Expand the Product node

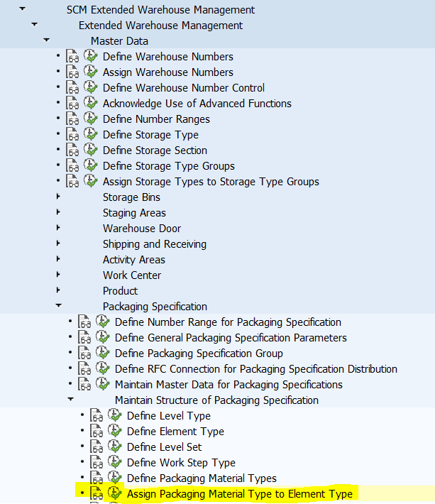(58, 290)
